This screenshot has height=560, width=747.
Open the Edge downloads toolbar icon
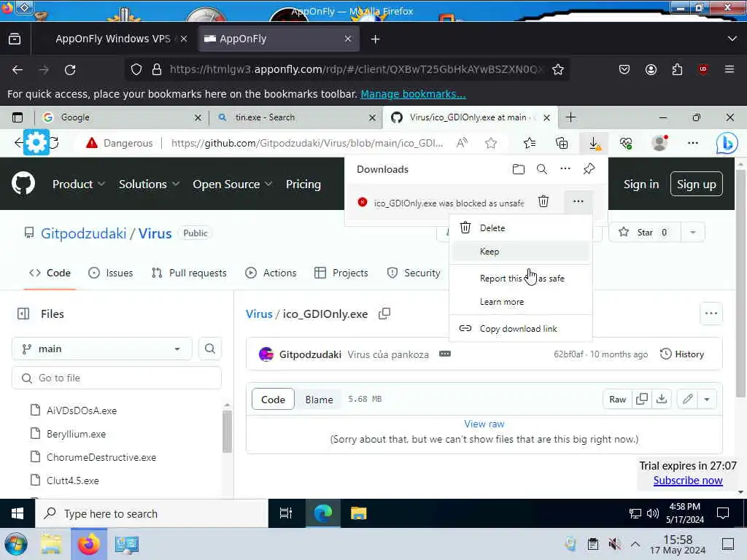click(594, 143)
